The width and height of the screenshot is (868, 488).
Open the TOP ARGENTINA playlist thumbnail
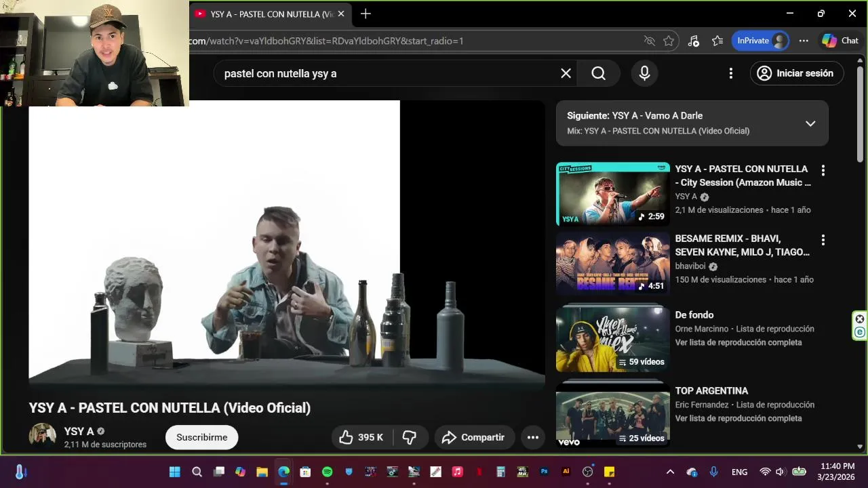pyautogui.click(x=613, y=415)
